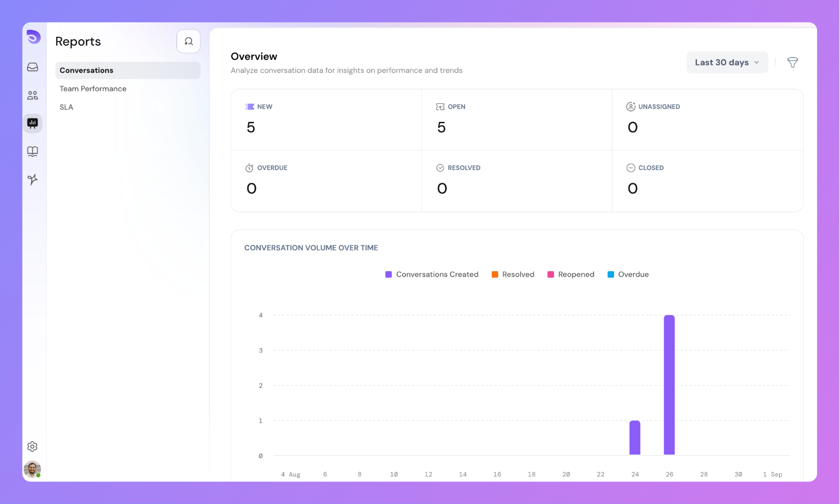The height and width of the screenshot is (504, 840).
Task: Click the AI sparkle icon in sidebar
Action: 32,179
